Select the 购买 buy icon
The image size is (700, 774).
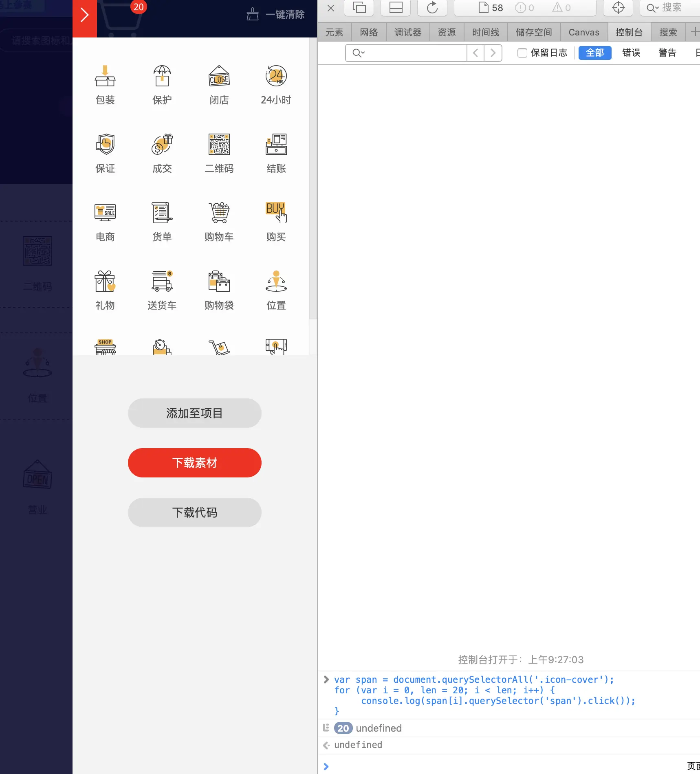[x=276, y=213]
